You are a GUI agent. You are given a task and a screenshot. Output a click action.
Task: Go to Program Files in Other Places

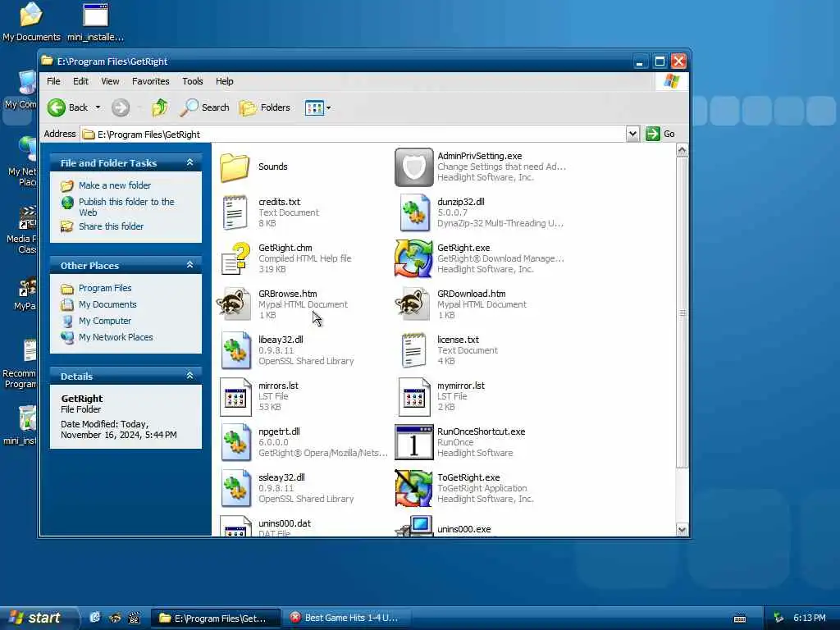point(105,288)
